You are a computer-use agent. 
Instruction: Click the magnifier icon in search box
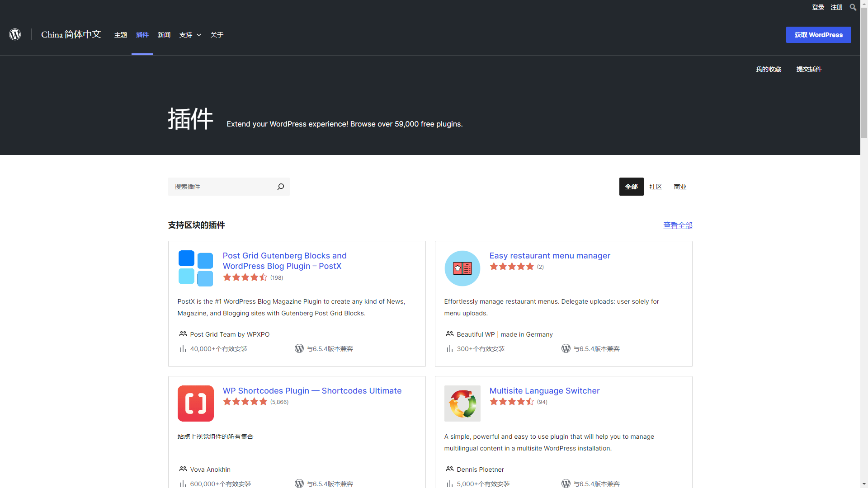(281, 187)
